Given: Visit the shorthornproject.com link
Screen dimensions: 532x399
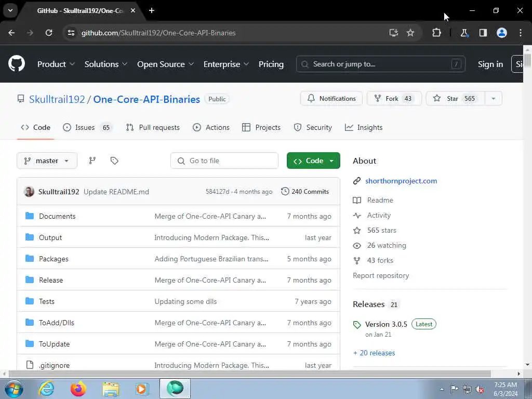Looking at the screenshot, I should pyautogui.click(x=401, y=181).
